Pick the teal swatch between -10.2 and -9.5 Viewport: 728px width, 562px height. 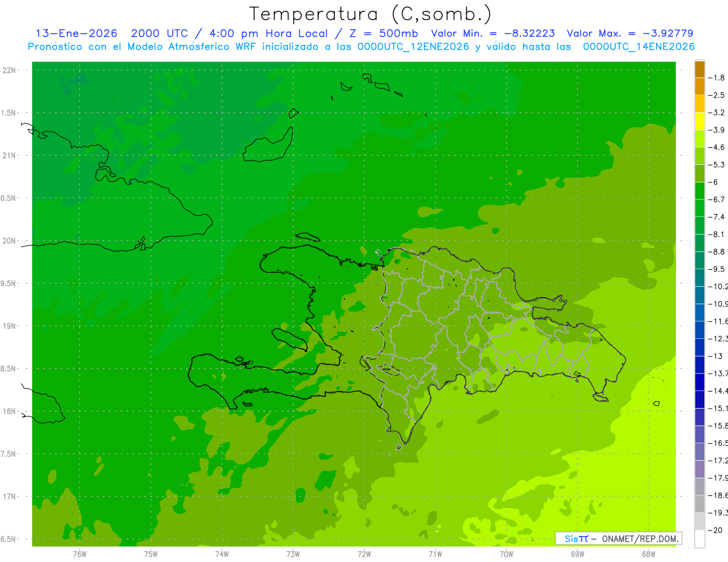click(699, 278)
